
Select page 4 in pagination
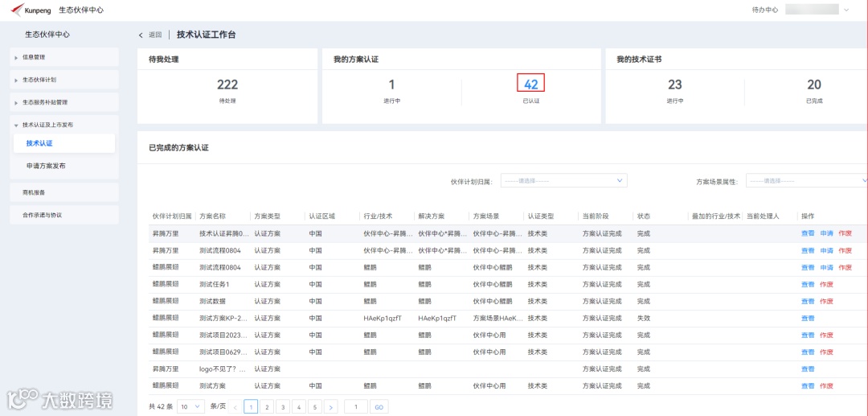click(x=299, y=407)
